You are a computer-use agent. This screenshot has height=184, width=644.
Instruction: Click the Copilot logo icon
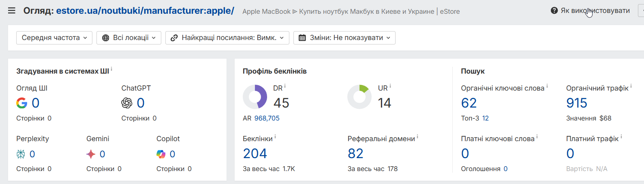click(161, 154)
